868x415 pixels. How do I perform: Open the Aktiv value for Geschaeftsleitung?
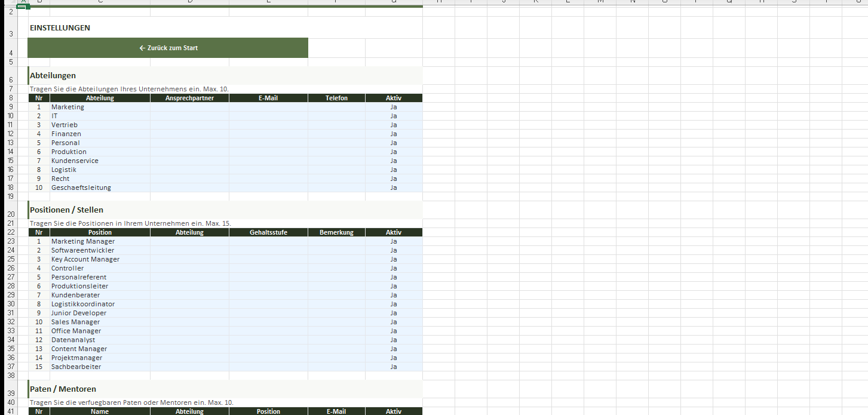tap(394, 187)
